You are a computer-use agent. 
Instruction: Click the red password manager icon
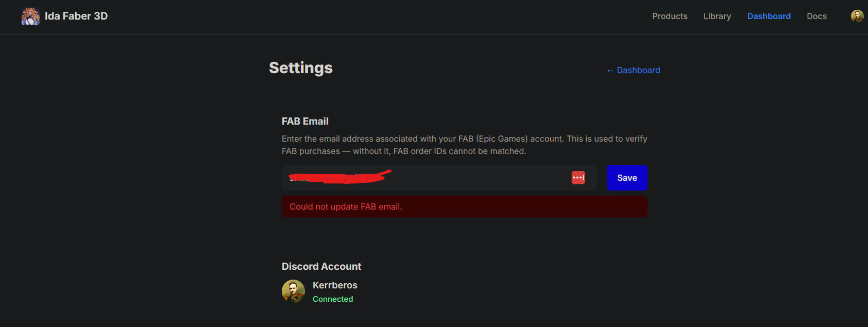578,178
